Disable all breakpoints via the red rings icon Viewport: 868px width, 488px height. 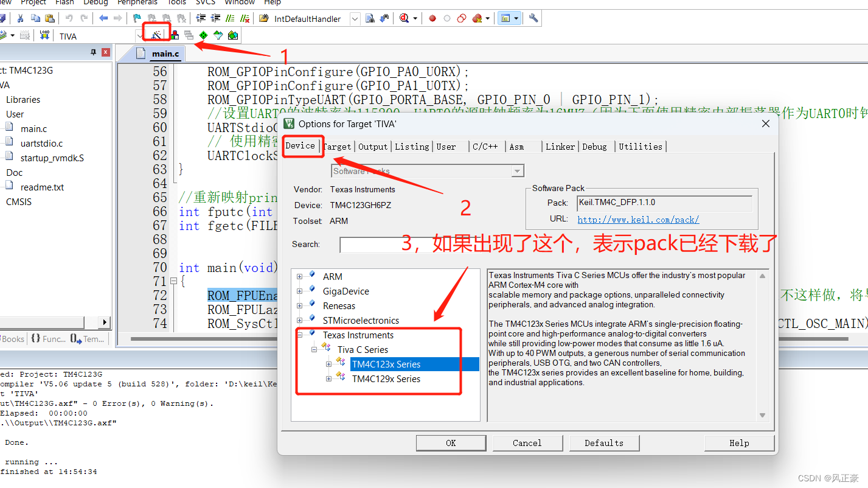pyautogui.click(x=462, y=18)
